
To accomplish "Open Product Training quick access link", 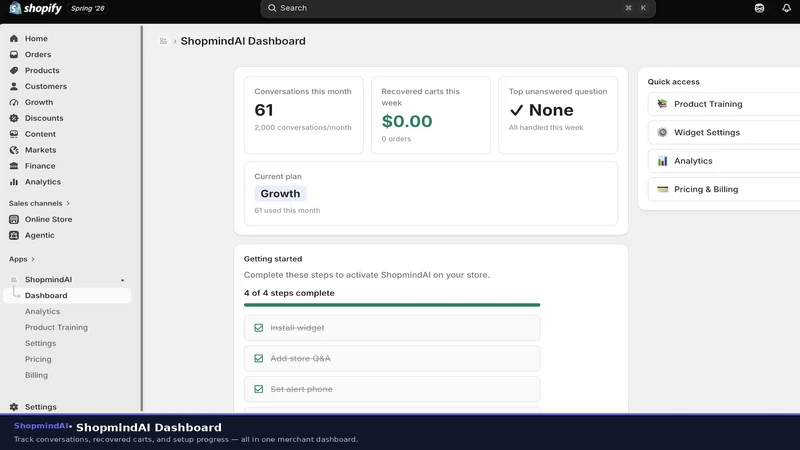I will 723,104.
